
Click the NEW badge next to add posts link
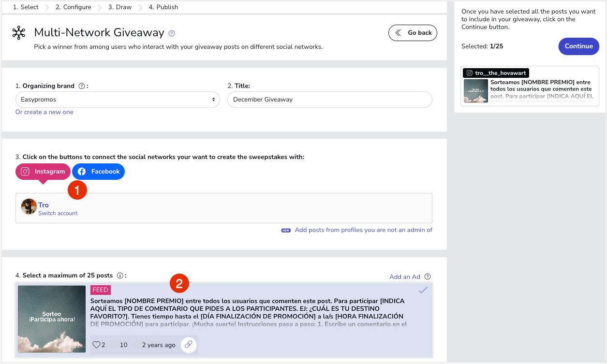pos(286,230)
